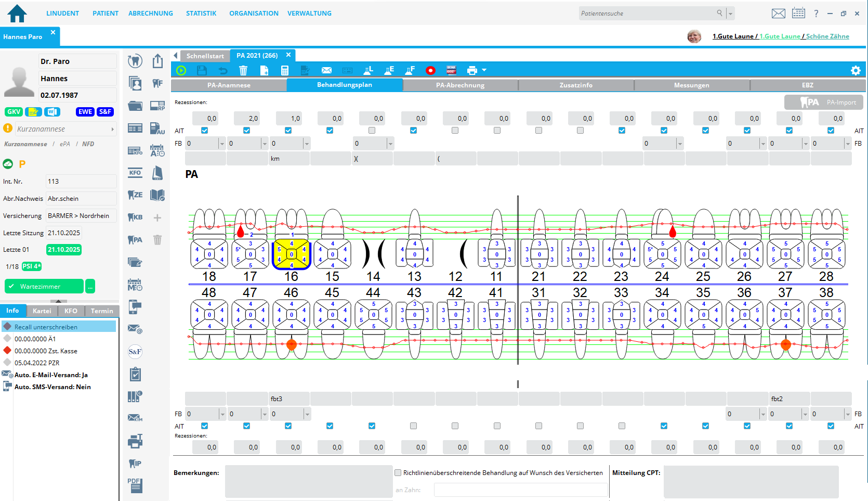Open the upper FB dropdown for tooth 18

(222, 144)
